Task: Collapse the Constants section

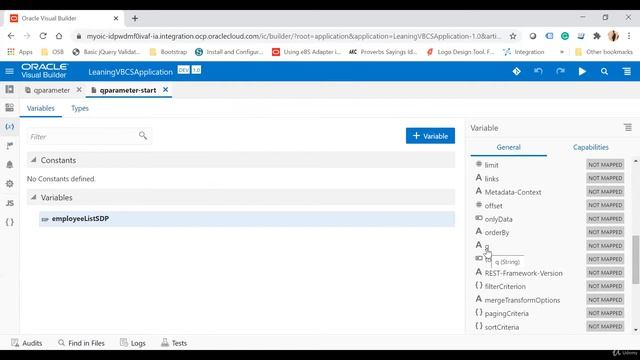Action: [x=33, y=160]
